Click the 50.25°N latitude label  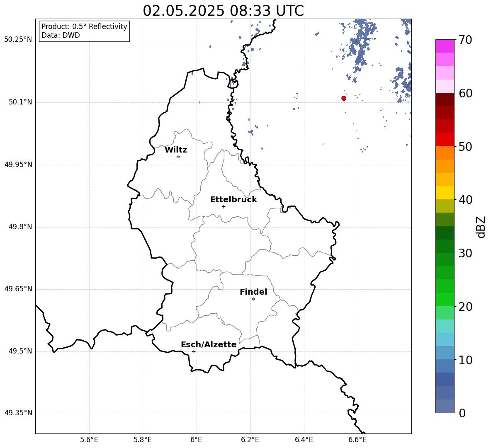(18, 40)
